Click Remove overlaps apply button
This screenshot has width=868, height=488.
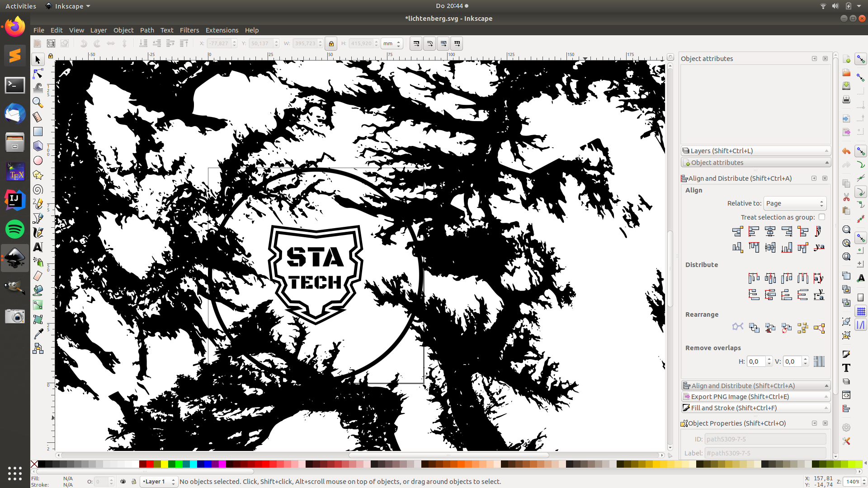[819, 361]
